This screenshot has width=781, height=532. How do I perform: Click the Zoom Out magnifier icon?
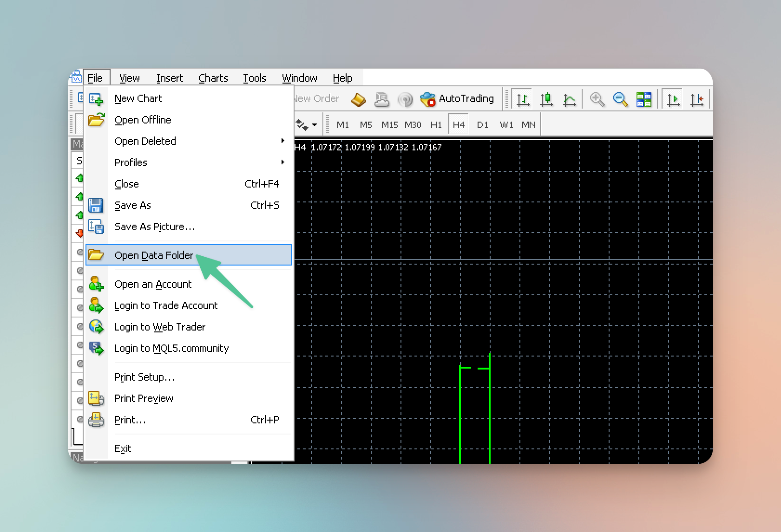pos(620,99)
